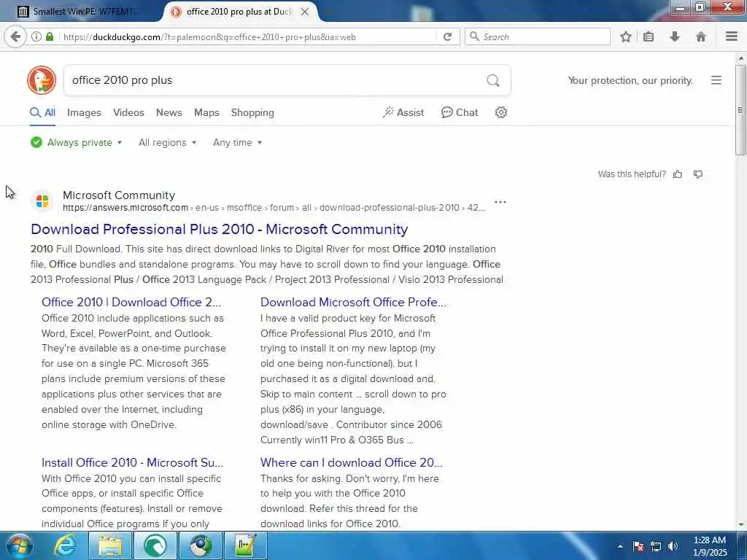Reload the page with the refresh icon
The image size is (747, 560).
[x=447, y=36]
